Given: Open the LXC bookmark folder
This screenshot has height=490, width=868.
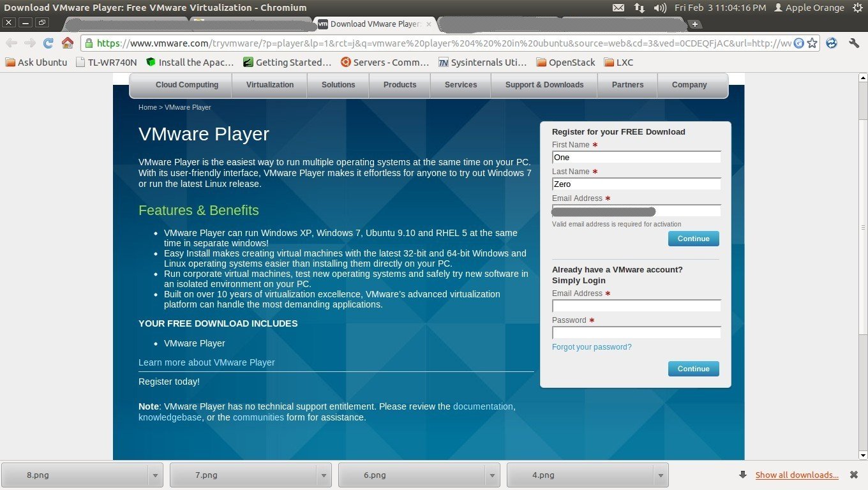Looking at the screenshot, I should coord(618,63).
